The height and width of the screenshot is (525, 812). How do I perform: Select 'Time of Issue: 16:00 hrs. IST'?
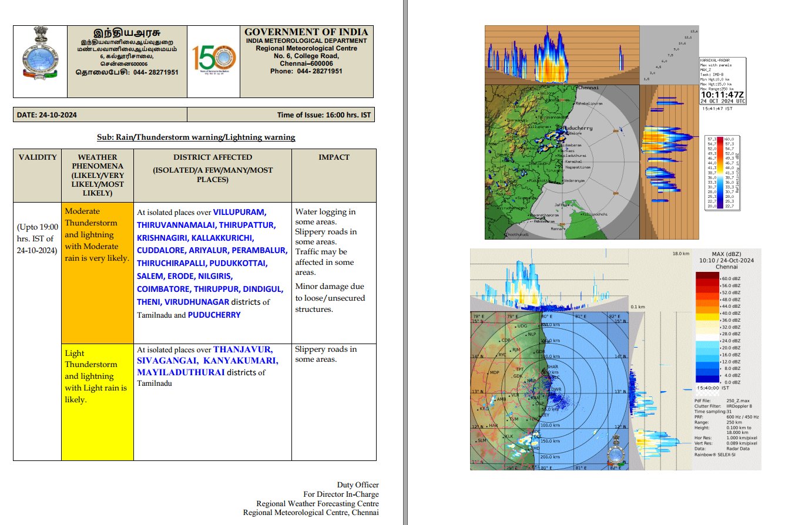(x=324, y=115)
